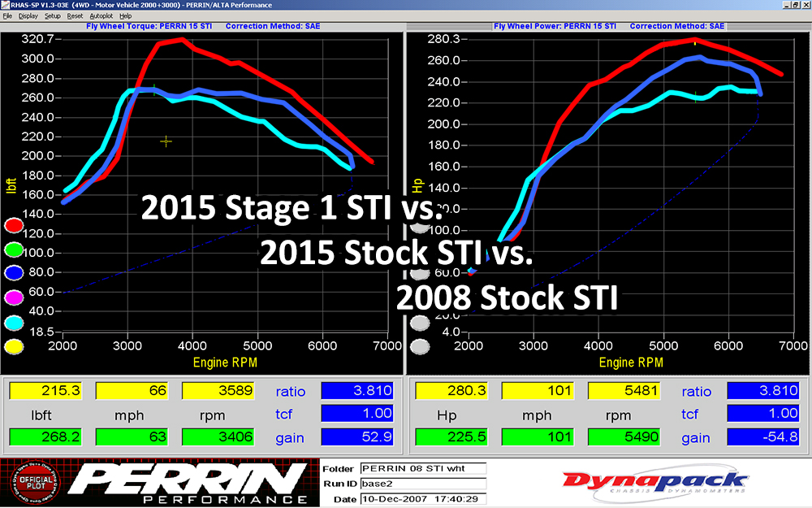Open the Reset menu
Image resolution: width=812 pixels, height=508 pixels.
[75, 16]
